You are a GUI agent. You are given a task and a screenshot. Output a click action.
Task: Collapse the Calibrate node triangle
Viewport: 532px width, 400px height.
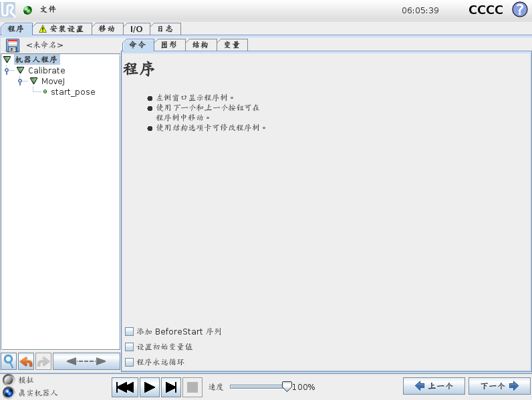(x=20, y=71)
